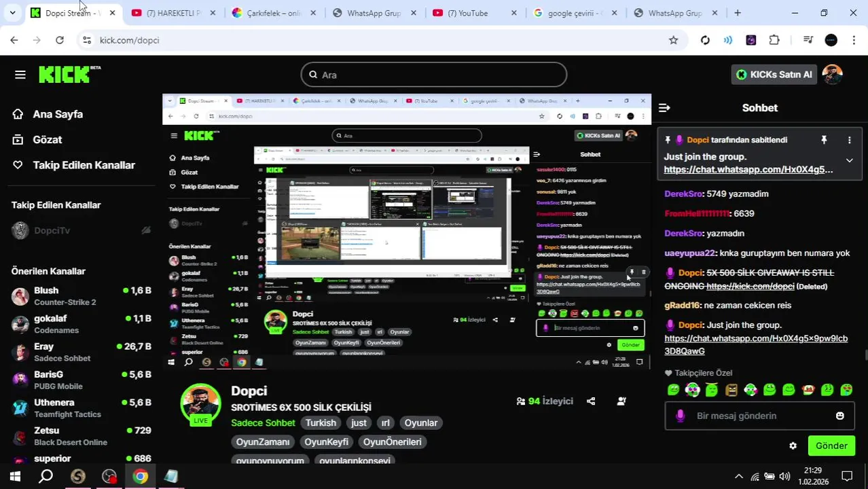868x489 pixels.
Task: Open the Chrome three-dot menu
Action: 854,40
